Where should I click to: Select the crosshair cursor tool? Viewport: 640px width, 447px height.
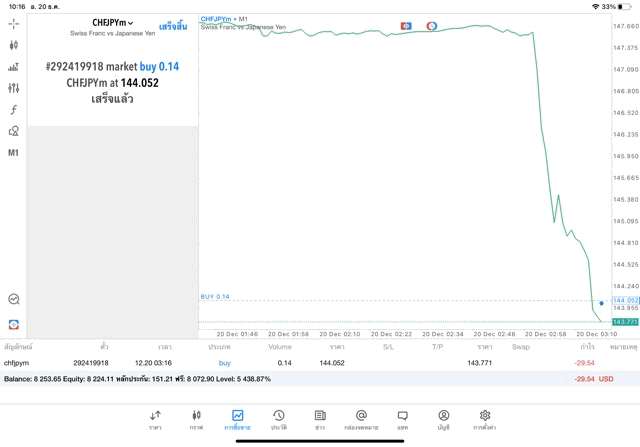[13, 24]
